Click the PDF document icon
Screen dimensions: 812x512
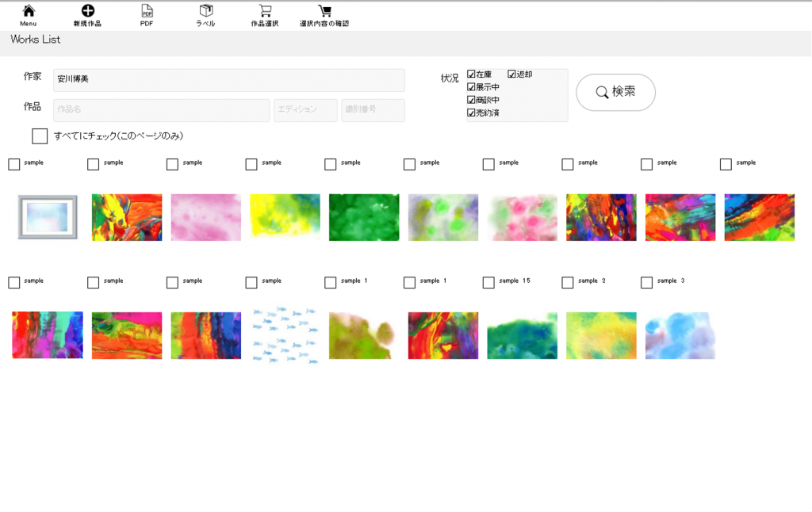pos(147,11)
